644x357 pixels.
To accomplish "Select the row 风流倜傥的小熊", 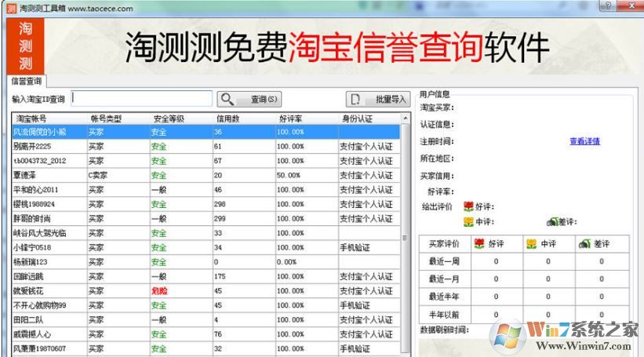I will click(206, 132).
